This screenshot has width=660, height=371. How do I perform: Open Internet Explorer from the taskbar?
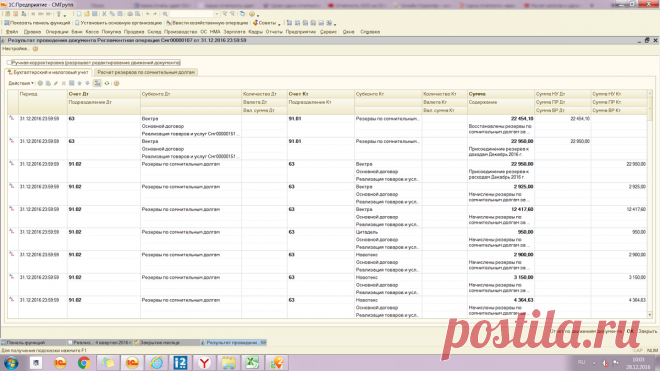[x=156, y=363]
